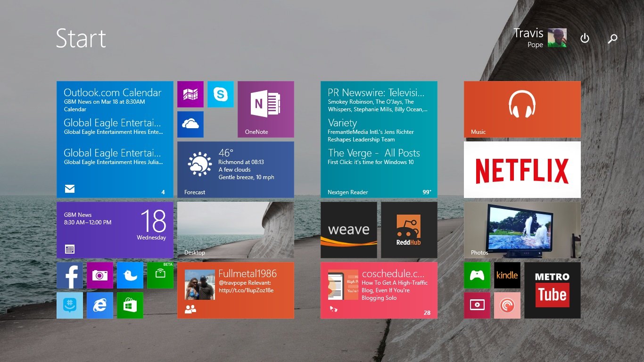644x362 pixels.
Task: Open the Internet Explorer tile
Action: click(100, 305)
